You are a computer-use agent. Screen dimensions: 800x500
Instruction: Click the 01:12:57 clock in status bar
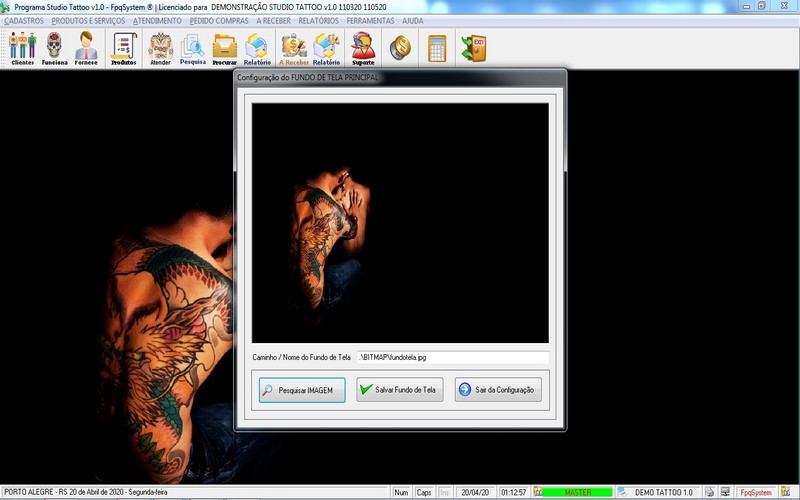(513, 492)
